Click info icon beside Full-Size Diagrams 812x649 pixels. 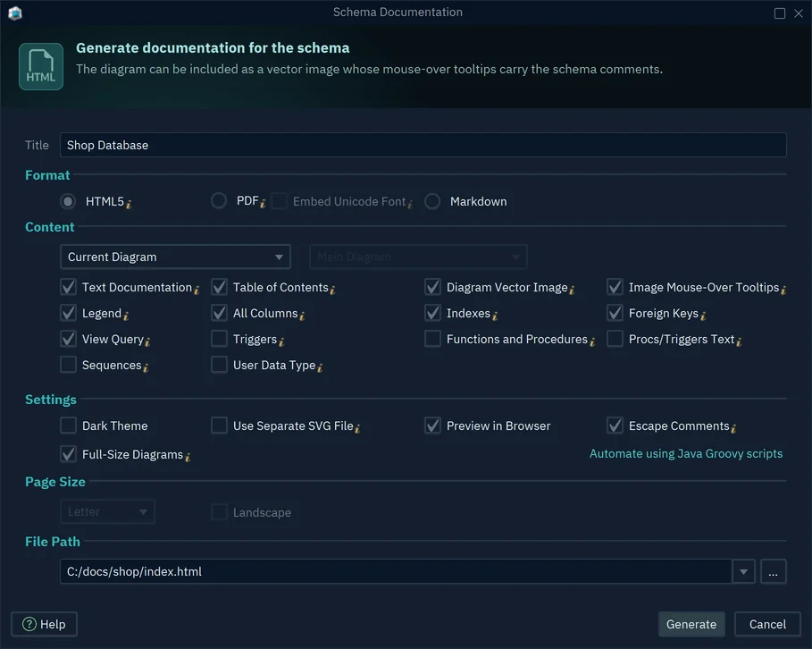point(188,457)
